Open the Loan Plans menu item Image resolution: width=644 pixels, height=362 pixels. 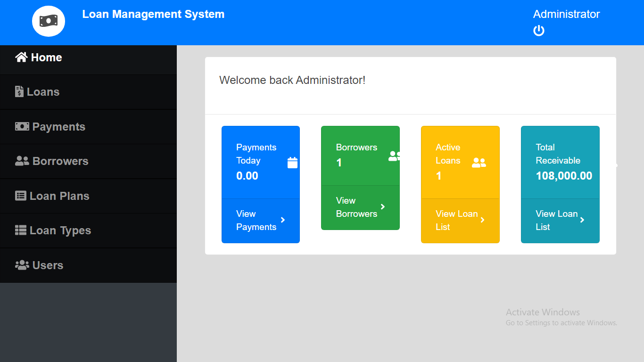58,196
